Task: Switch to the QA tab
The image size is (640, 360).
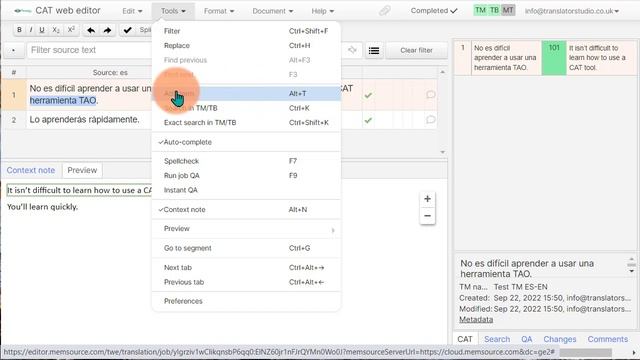Action: pyautogui.click(x=527, y=339)
